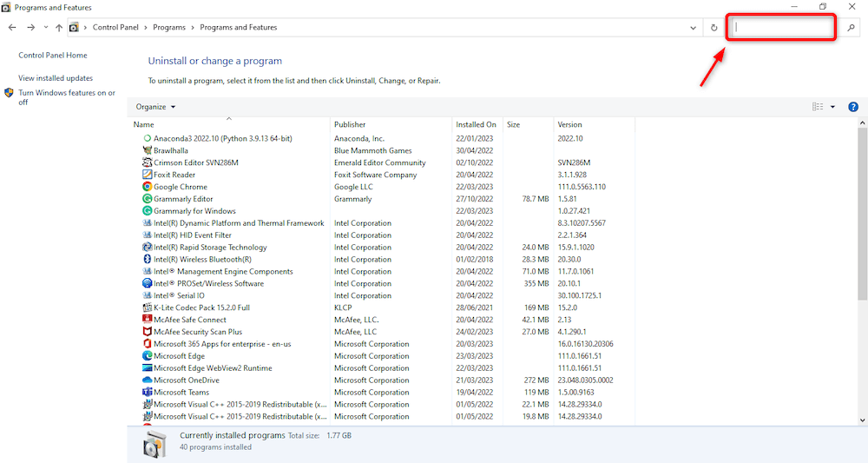Click the Google Chrome icon
This screenshot has width=868, height=463.
(148, 187)
